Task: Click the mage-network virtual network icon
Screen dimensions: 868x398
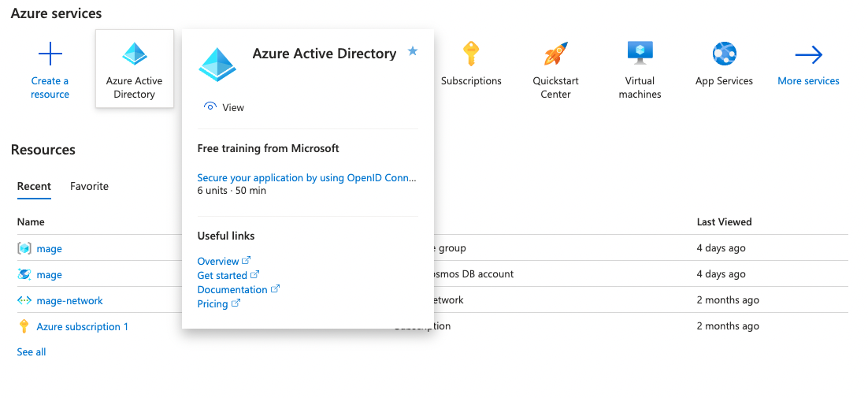Action: pyautogui.click(x=24, y=300)
